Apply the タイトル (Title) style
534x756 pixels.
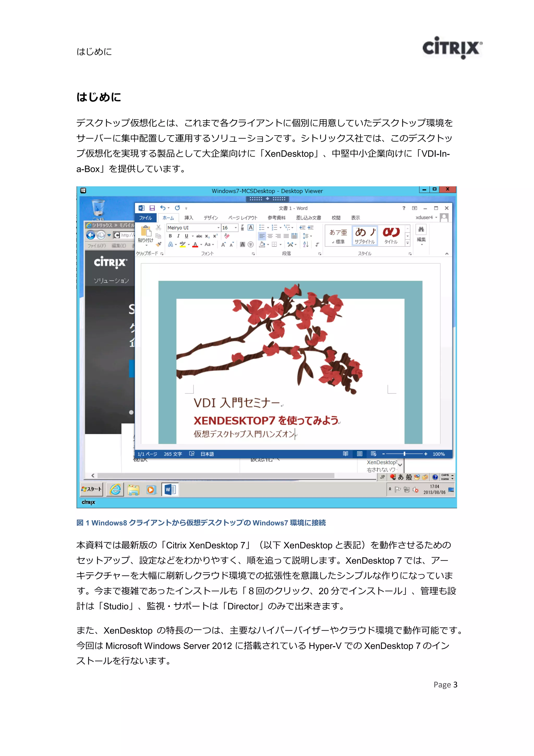391,236
